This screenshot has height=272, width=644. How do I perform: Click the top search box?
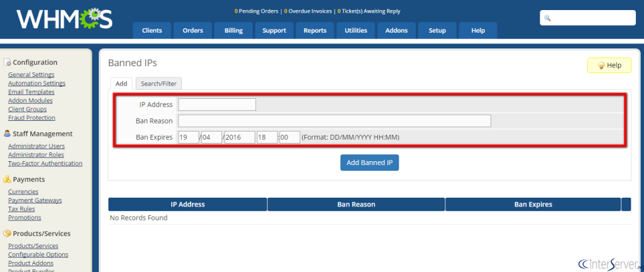pos(588,18)
